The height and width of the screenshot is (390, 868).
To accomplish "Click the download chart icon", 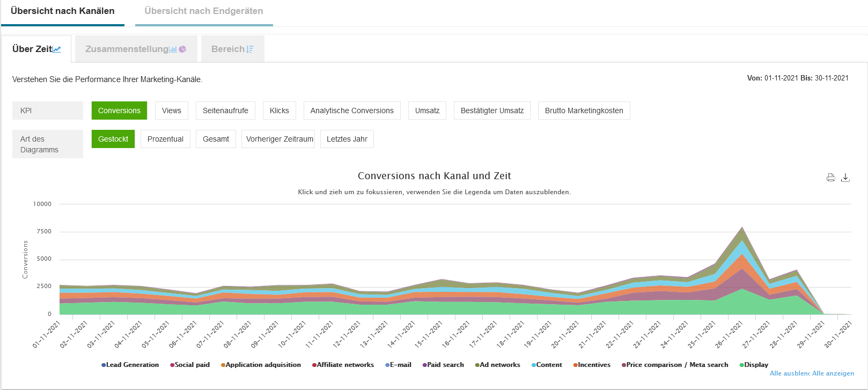I will (845, 178).
